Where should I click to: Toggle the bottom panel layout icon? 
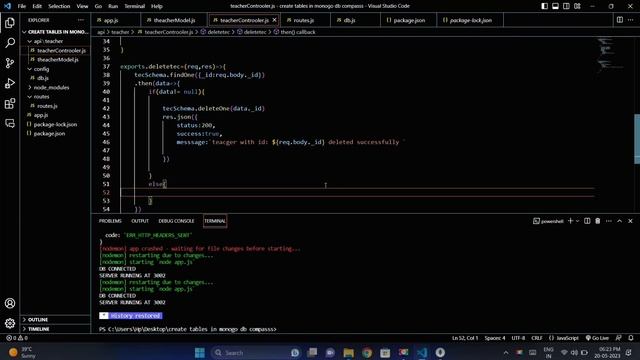(556, 6)
